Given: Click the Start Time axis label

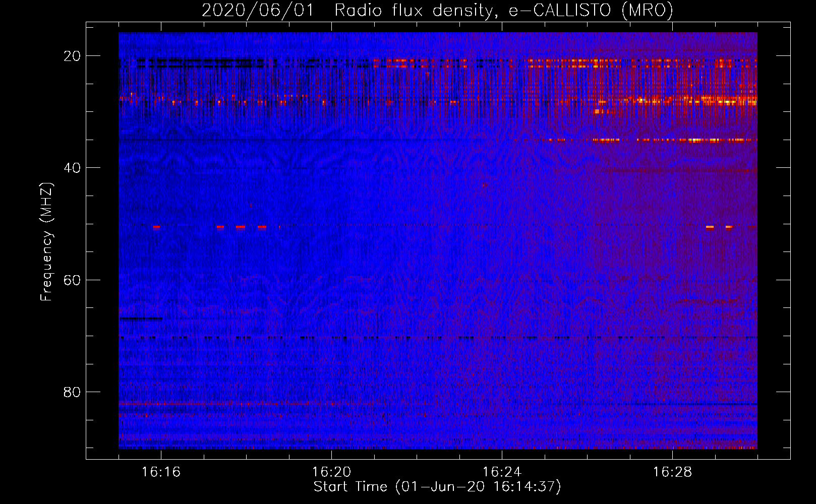Looking at the screenshot, I should [x=437, y=487].
